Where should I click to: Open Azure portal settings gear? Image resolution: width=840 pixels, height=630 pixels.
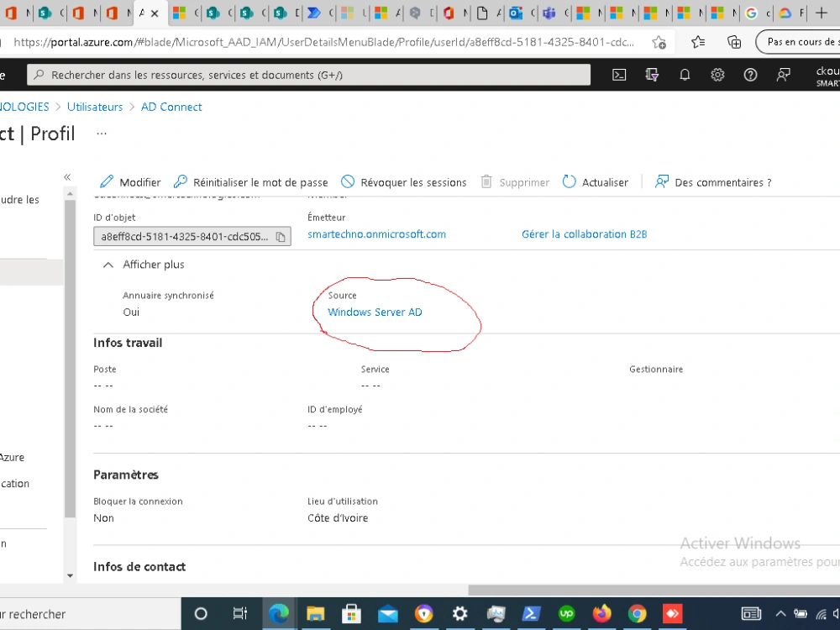tap(717, 75)
